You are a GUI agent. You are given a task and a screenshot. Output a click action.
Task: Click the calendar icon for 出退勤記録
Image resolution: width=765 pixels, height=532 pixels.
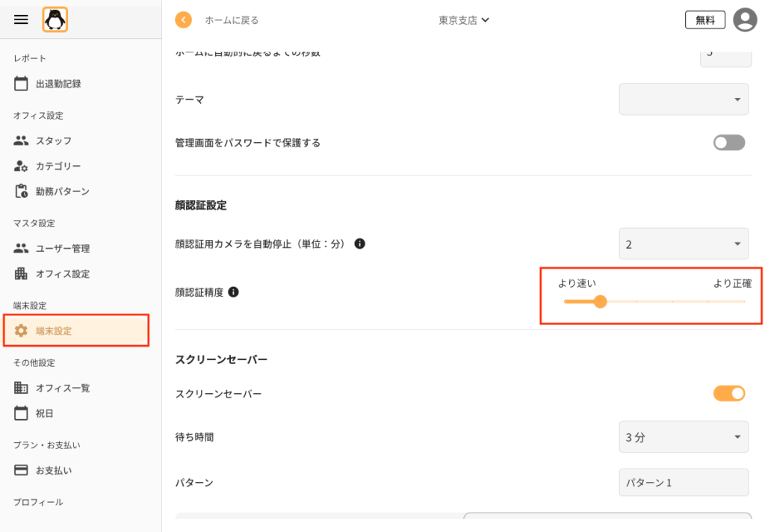pyautogui.click(x=21, y=84)
